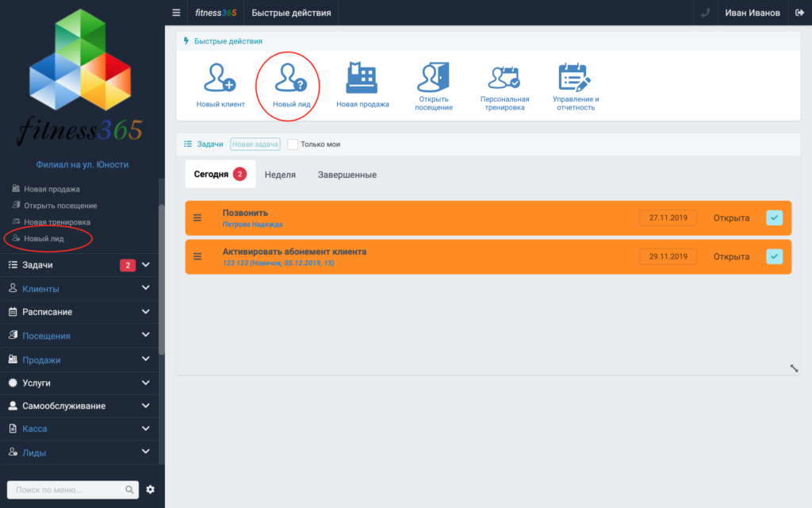Image resolution: width=812 pixels, height=508 pixels.
Task: Click the Новый клиент quick action icon
Action: 220,77
